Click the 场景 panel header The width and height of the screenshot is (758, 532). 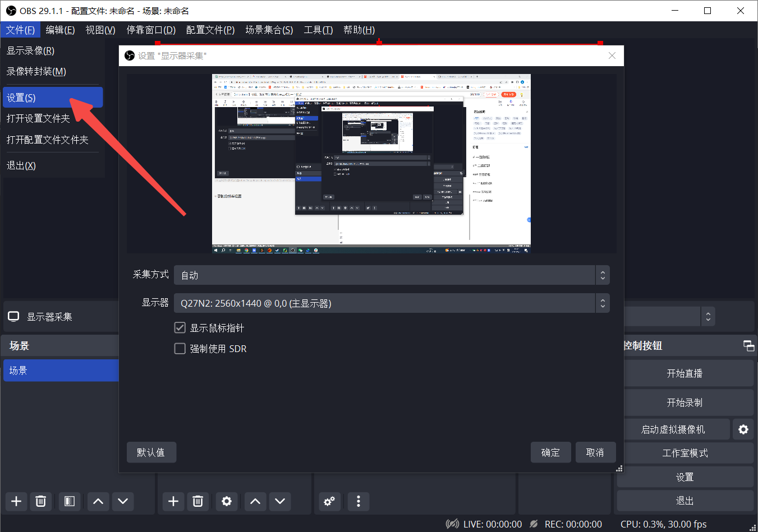19,346
